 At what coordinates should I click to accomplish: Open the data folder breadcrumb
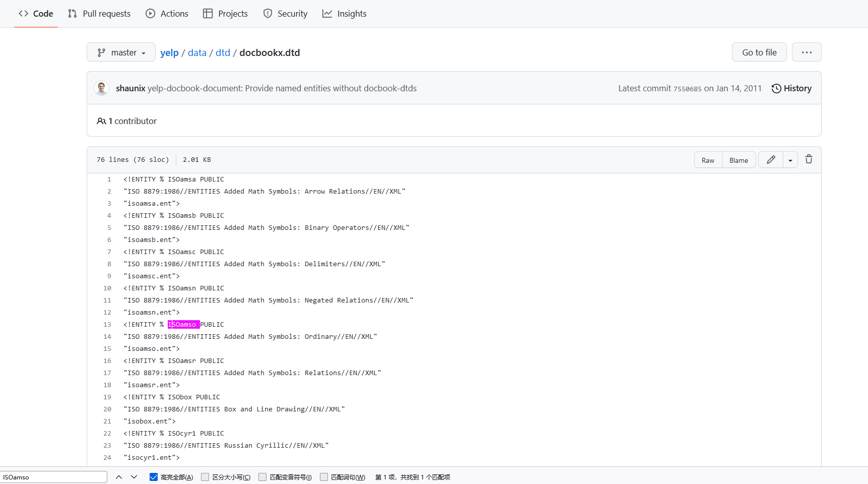(197, 52)
